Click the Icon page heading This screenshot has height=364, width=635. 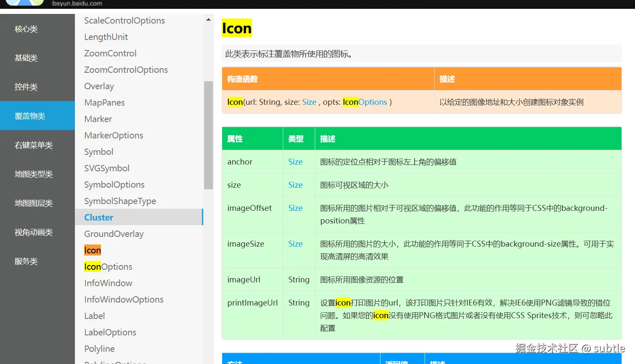tap(237, 28)
